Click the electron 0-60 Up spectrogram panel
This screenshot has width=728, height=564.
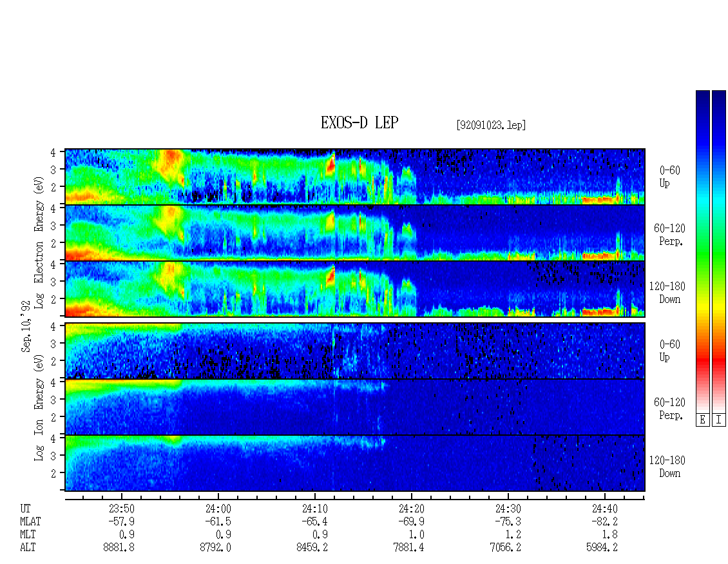355,177
